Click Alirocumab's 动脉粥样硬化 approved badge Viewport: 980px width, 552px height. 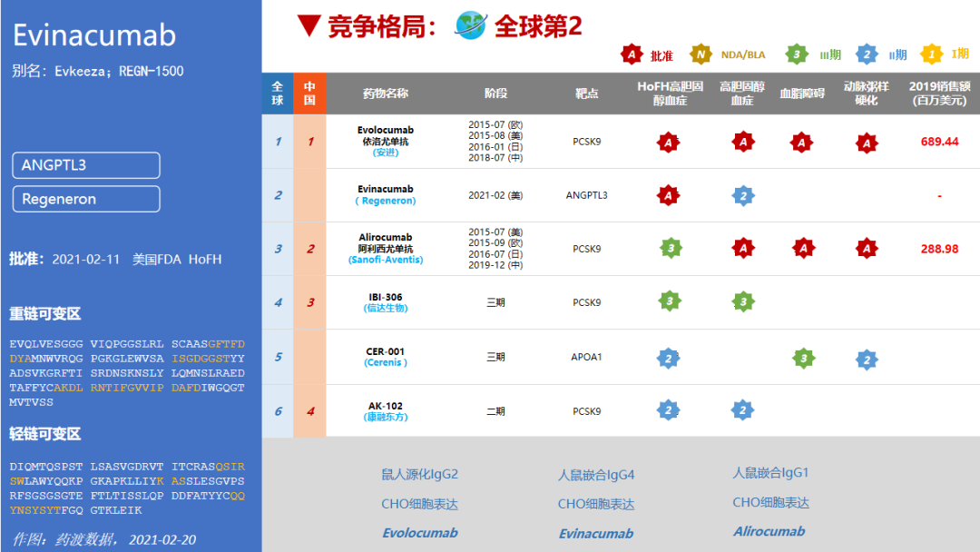point(867,248)
